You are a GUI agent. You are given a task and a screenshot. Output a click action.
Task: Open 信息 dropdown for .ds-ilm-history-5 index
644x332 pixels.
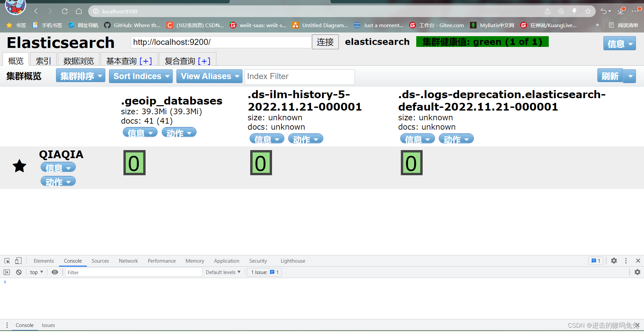267,139
